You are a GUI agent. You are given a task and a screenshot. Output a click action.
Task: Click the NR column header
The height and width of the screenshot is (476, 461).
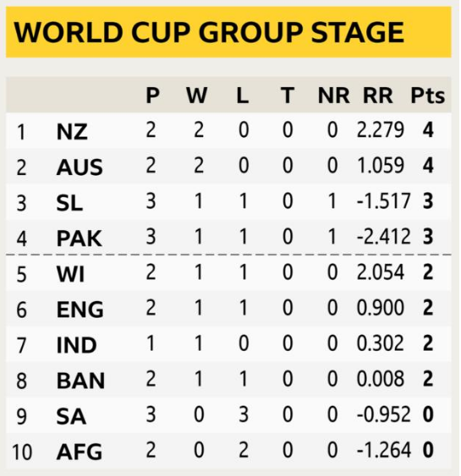pos(334,96)
